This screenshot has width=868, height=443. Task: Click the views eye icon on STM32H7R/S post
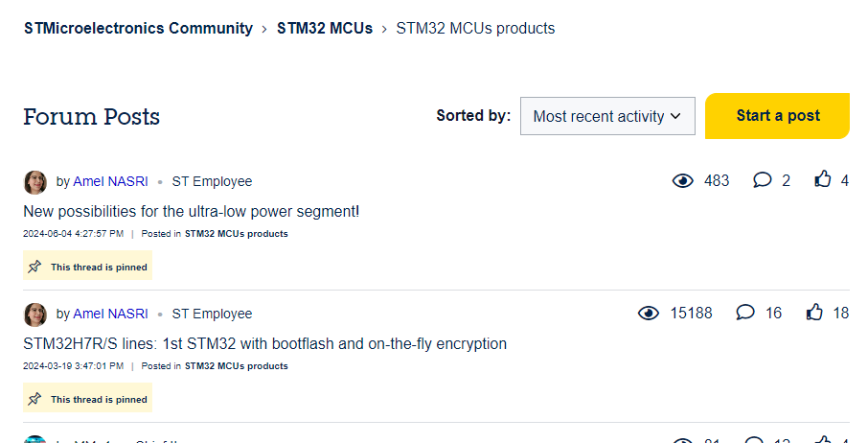tap(649, 313)
